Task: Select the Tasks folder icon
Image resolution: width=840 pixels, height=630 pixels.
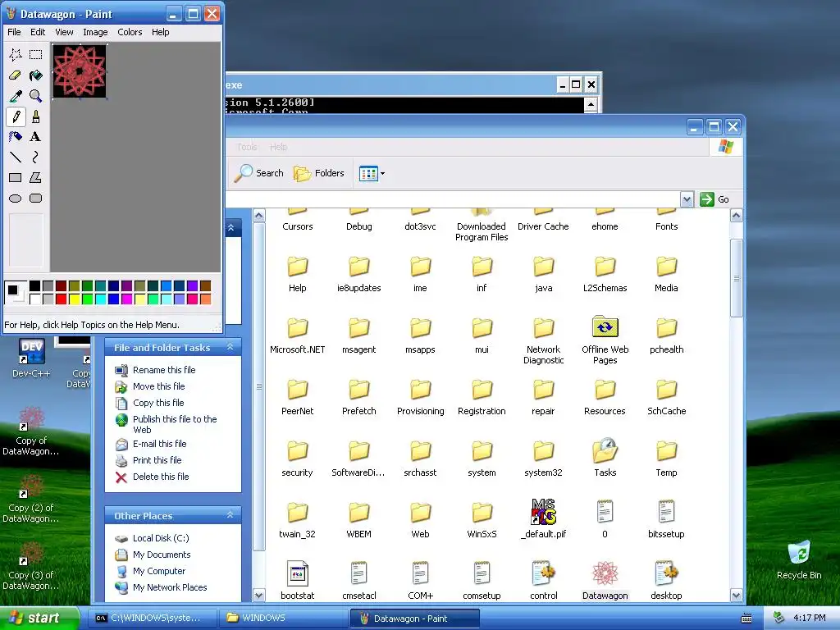Action: pyautogui.click(x=605, y=451)
